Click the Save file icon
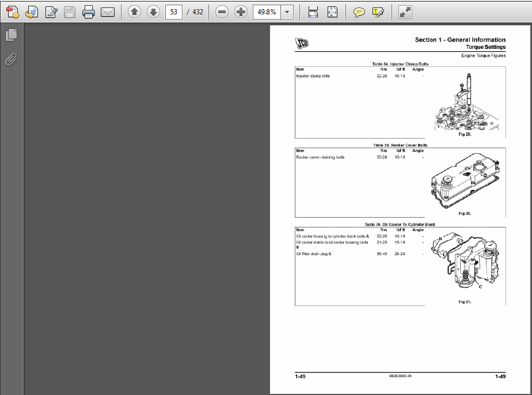The height and width of the screenshot is (395, 532). click(x=70, y=12)
